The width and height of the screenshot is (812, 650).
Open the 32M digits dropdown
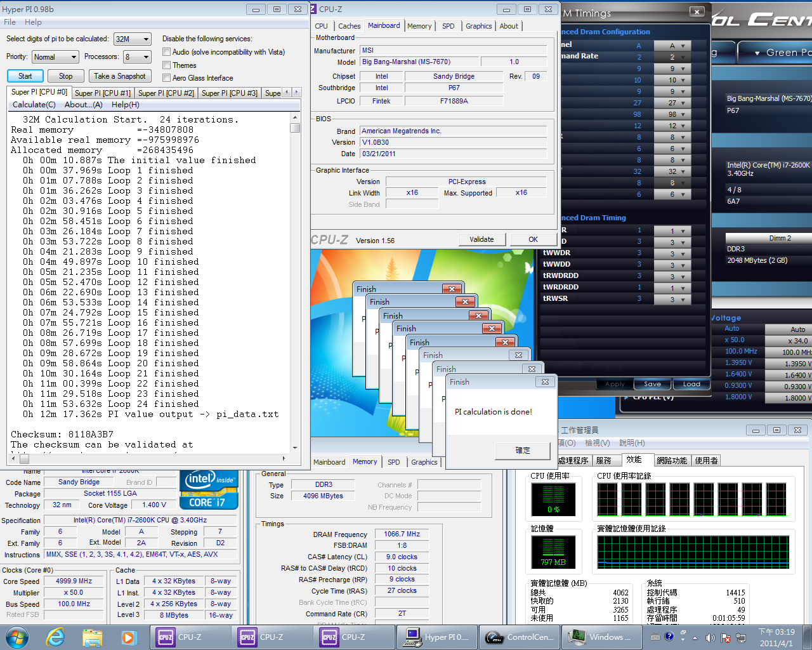tap(132, 39)
